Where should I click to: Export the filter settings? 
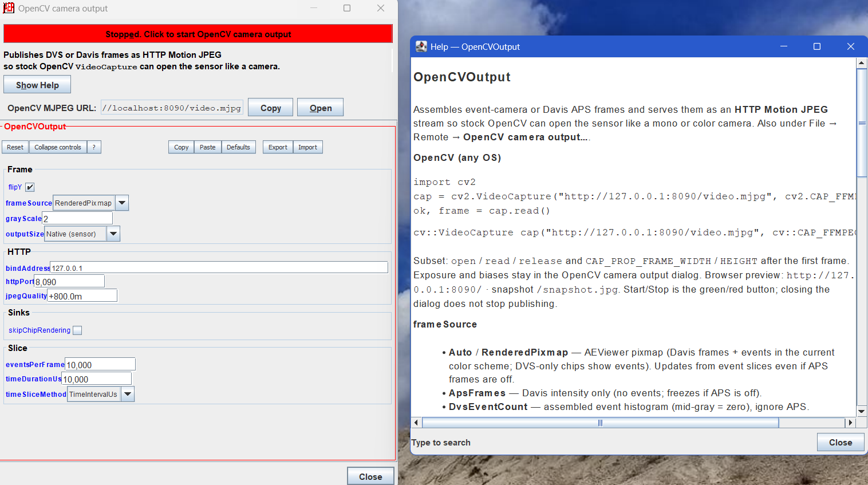278,147
